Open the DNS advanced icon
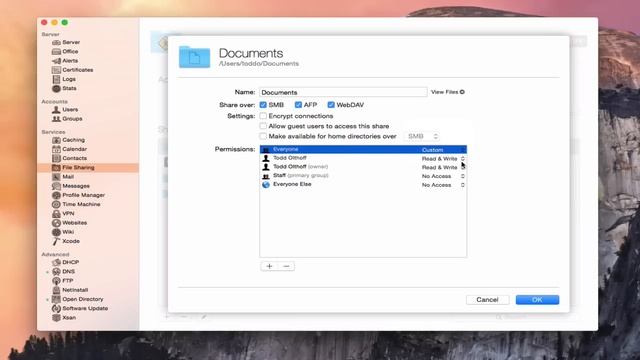Image resolution: width=640 pixels, height=360 pixels. click(x=56, y=271)
